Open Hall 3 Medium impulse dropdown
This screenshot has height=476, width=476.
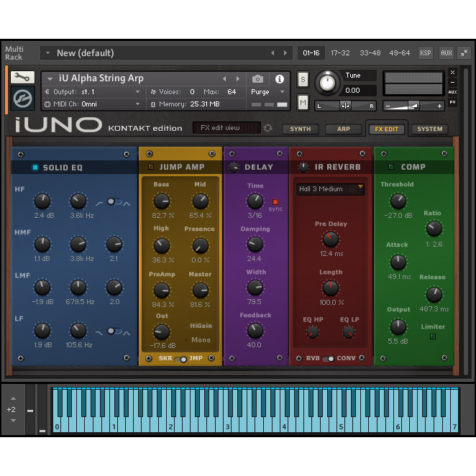pos(330,189)
